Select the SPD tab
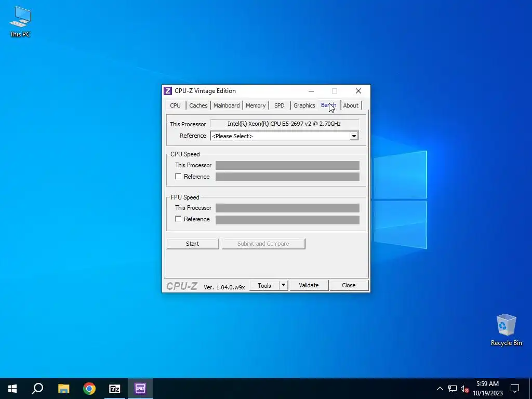The image size is (532, 399). [279, 105]
